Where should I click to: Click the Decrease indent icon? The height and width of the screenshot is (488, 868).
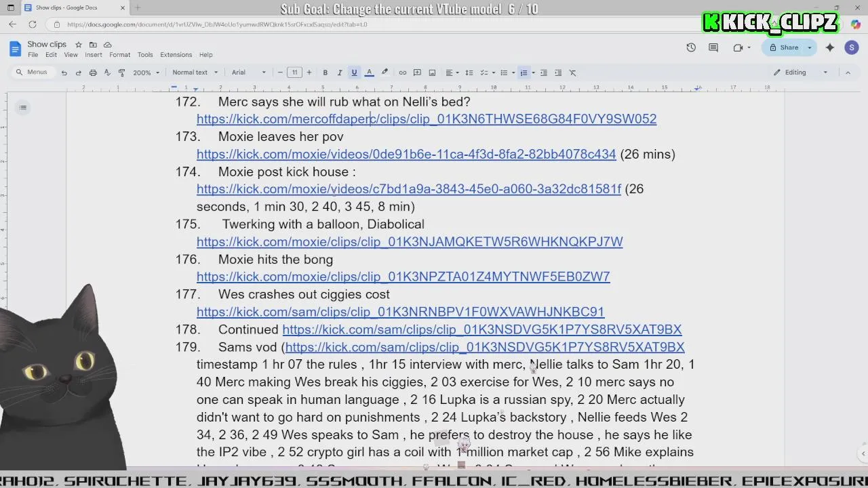[543, 73]
